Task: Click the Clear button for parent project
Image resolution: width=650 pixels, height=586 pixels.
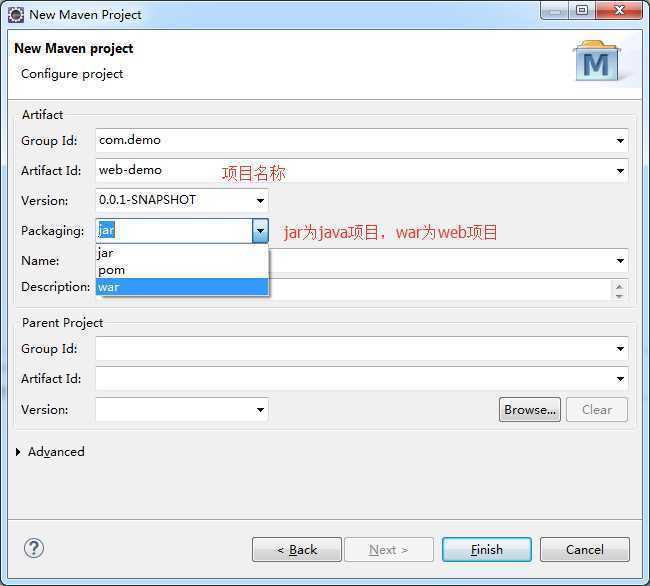Action: 597,409
